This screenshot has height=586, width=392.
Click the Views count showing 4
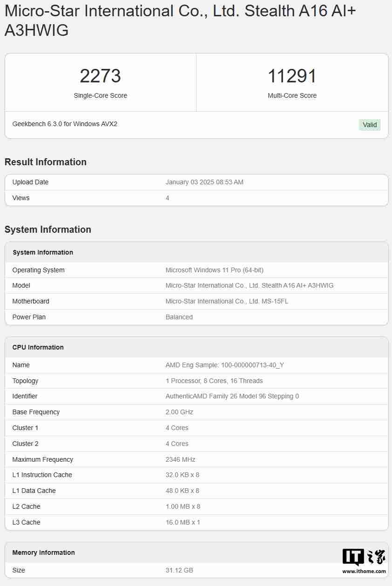point(166,198)
